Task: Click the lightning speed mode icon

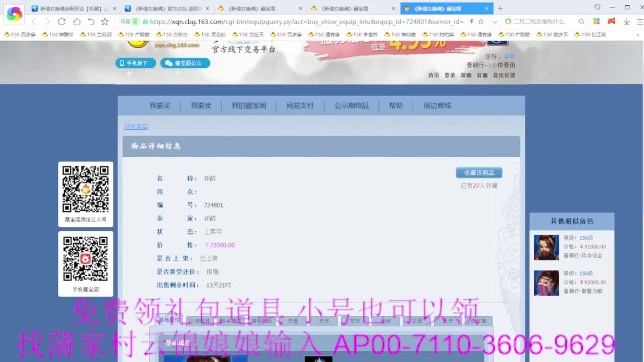Action: pyautogui.click(x=471, y=22)
